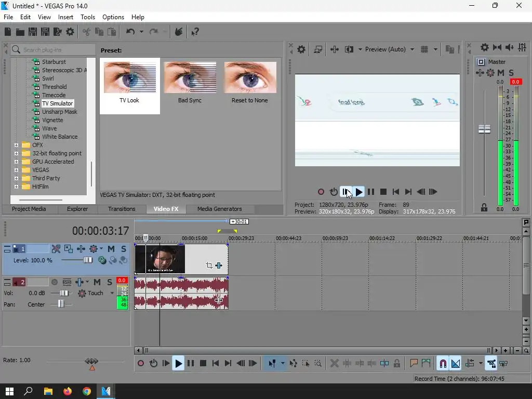
Task: Cut selection with scissors icon
Action: coord(87,32)
